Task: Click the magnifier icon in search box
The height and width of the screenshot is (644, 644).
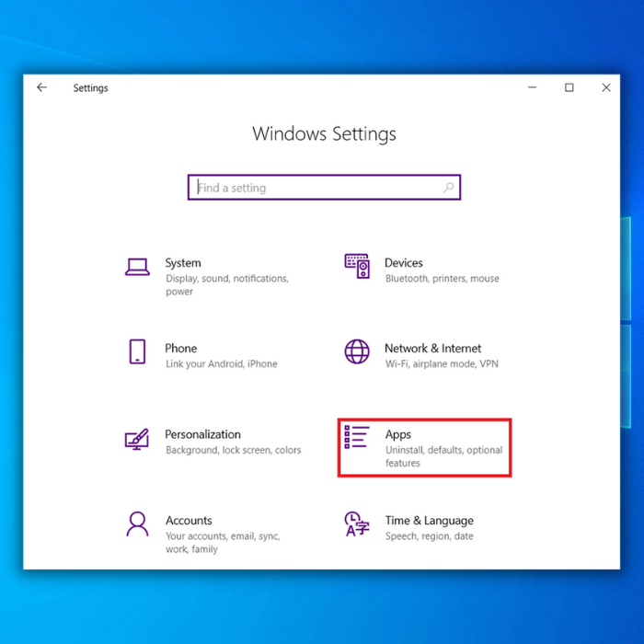Action: coord(449,188)
